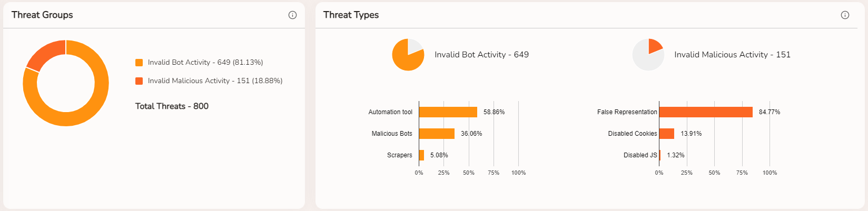The image size is (868, 211).
Task: Click the orange Invalid Bot Activity legend swatch
Action: point(139,63)
